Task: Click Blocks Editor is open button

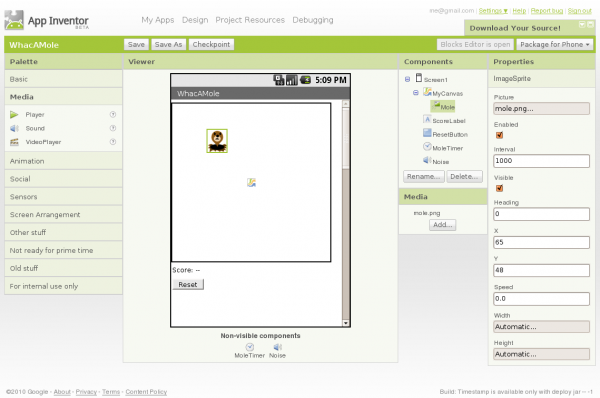Action: point(475,44)
